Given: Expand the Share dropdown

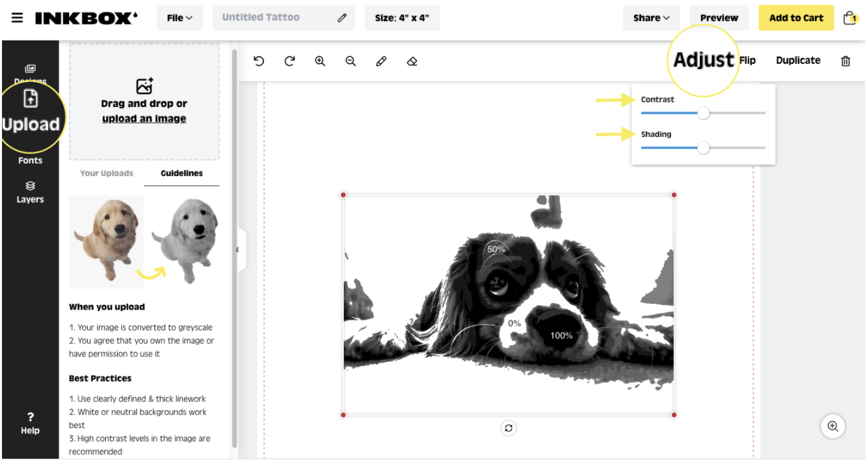Looking at the screenshot, I should [x=651, y=18].
